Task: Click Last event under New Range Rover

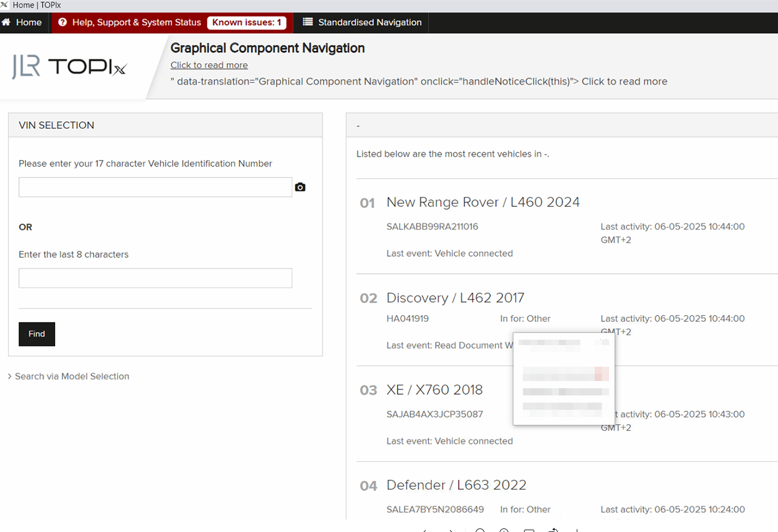Action: click(450, 253)
